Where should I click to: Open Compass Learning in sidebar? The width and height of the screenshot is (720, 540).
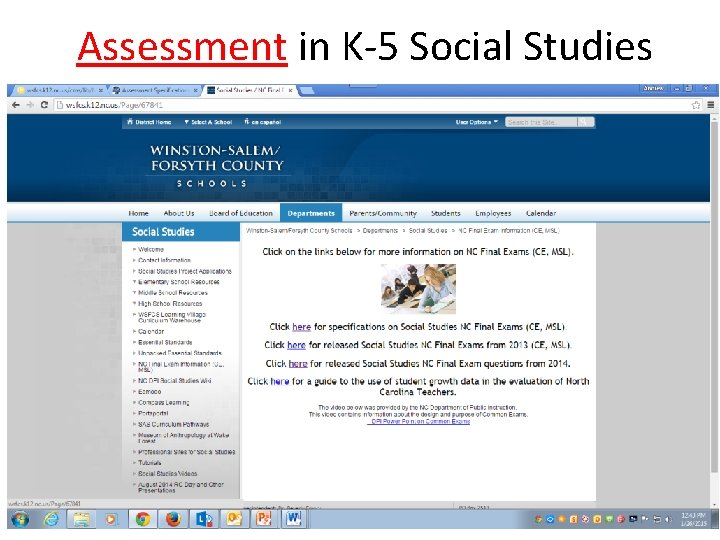tap(163, 403)
